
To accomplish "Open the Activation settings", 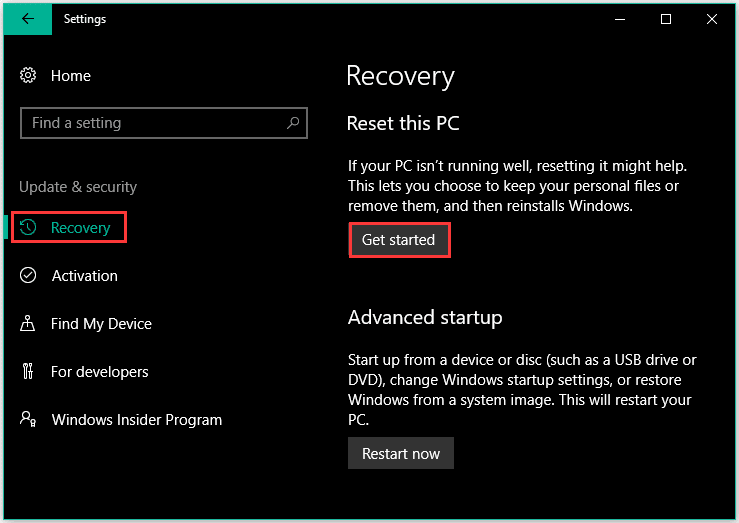I will (84, 276).
